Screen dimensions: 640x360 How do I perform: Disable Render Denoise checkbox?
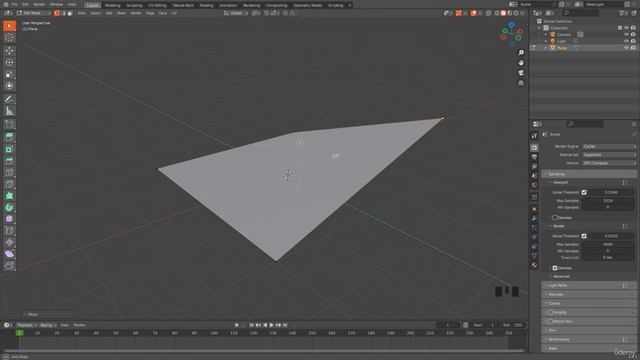click(555, 268)
